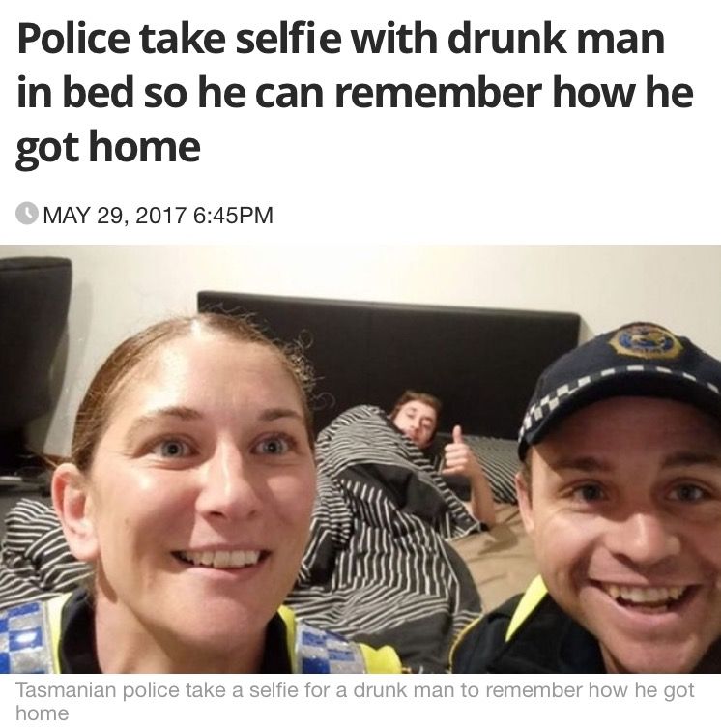Click "Tasmanian" in the photo caption
Viewport: 721px width, 728px height.
coord(66,690)
